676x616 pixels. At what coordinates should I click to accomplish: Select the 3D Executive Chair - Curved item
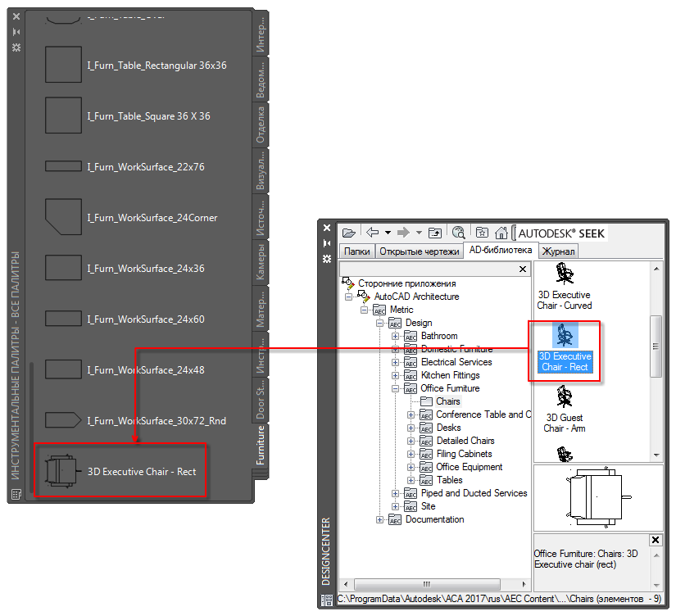(x=565, y=286)
